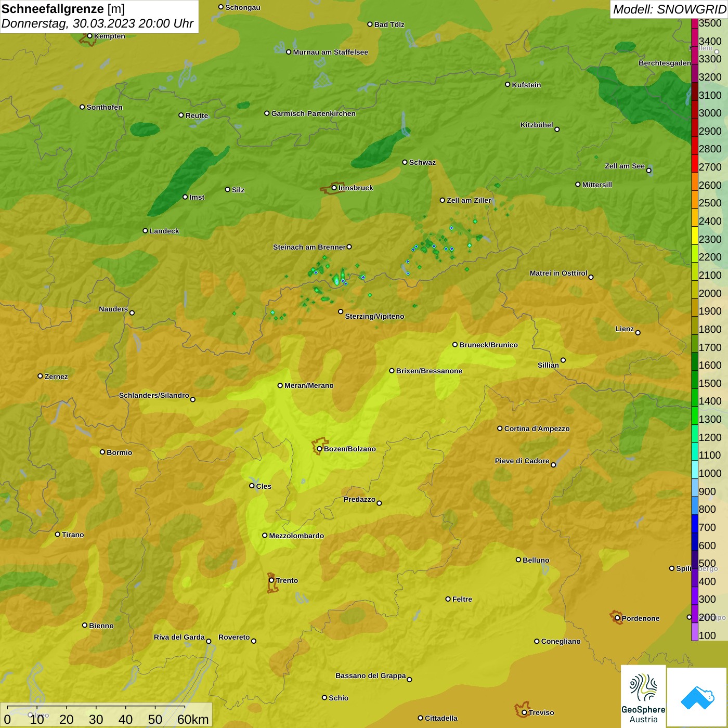Screen dimensions: 728x728
Task: Click the Schio label
Action: point(339,698)
